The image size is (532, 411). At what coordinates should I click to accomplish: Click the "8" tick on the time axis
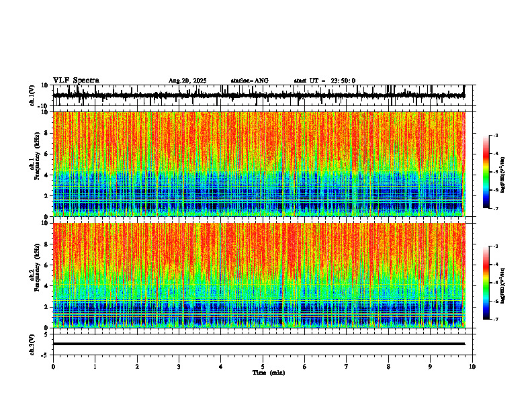pyautogui.click(x=388, y=367)
